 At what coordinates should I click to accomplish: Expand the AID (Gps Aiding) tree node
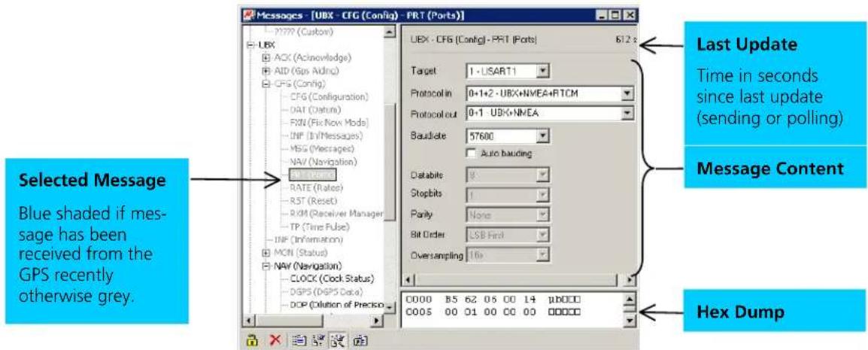(266, 71)
